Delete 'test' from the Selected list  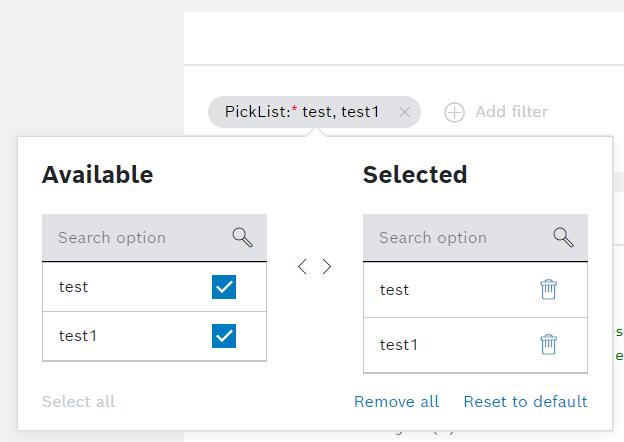[x=549, y=289]
